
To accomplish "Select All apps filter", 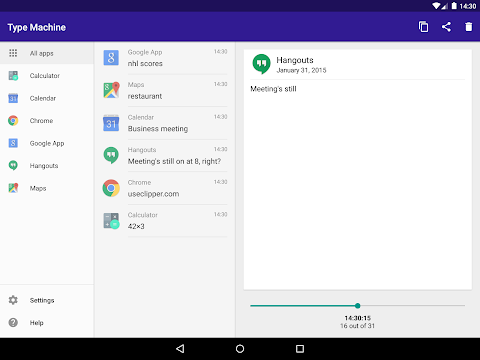I will [x=47, y=53].
